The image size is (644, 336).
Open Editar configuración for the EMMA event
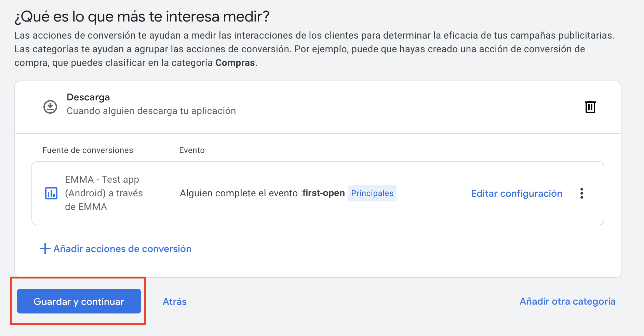[516, 193]
